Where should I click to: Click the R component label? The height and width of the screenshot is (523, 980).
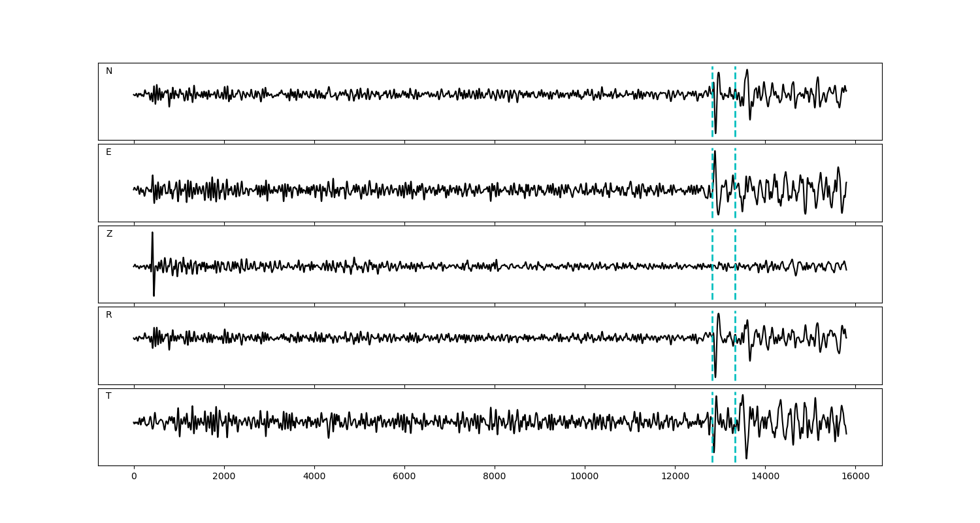tap(109, 315)
